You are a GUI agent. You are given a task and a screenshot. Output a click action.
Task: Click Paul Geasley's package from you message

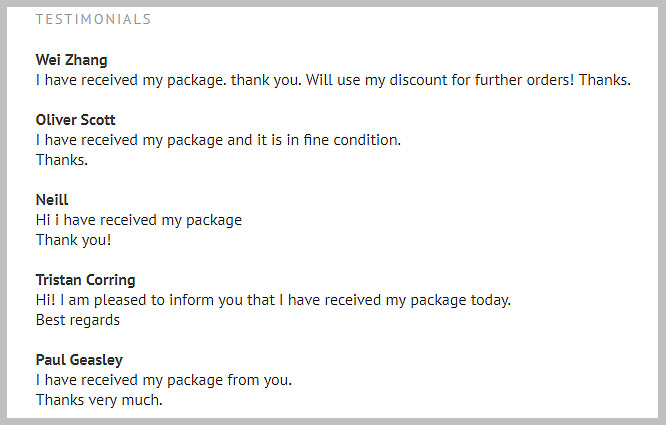pyautogui.click(x=164, y=380)
